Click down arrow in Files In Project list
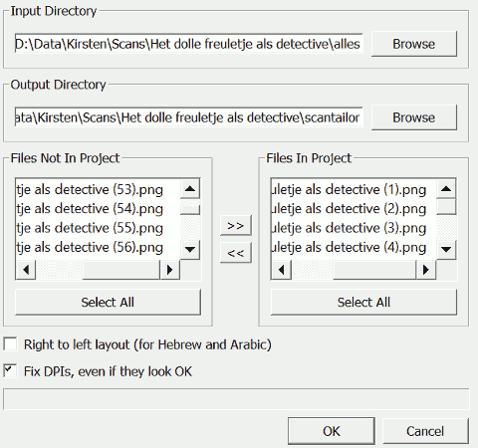 click(446, 249)
